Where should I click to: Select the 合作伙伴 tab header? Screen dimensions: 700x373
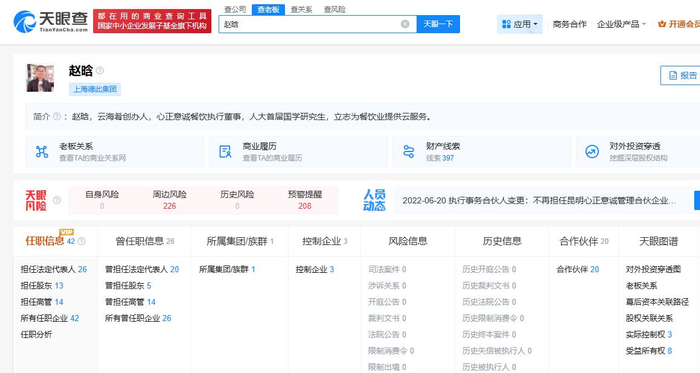584,241
